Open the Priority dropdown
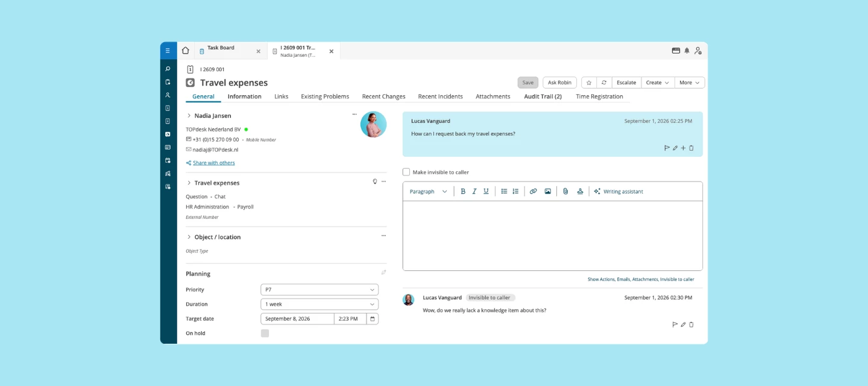Image resolution: width=868 pixels, height=386 pixels. [x=319, y=289]
